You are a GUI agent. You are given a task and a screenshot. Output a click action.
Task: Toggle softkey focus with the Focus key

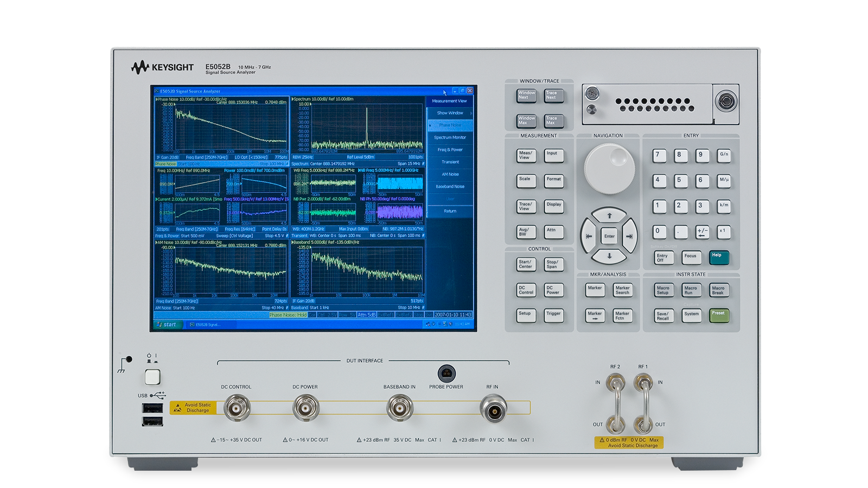(691, 258)
